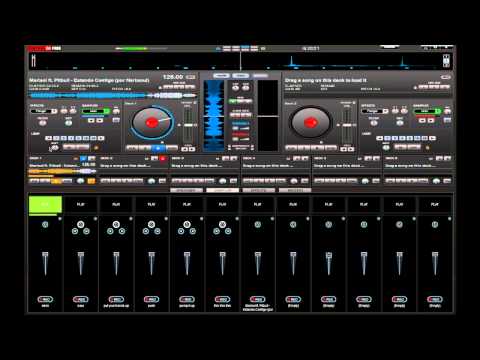Click left deck sampler volume knob

[116, 111]
